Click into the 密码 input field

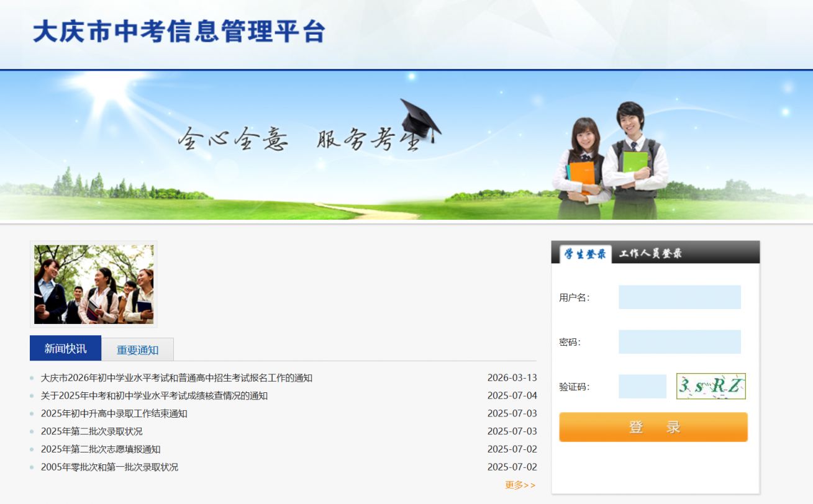(x=679, y=342)
